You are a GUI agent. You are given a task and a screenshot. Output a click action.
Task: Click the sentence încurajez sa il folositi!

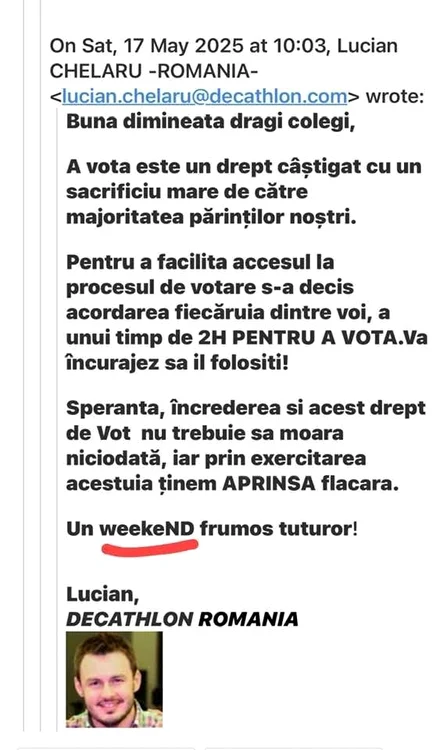point(177,363)
